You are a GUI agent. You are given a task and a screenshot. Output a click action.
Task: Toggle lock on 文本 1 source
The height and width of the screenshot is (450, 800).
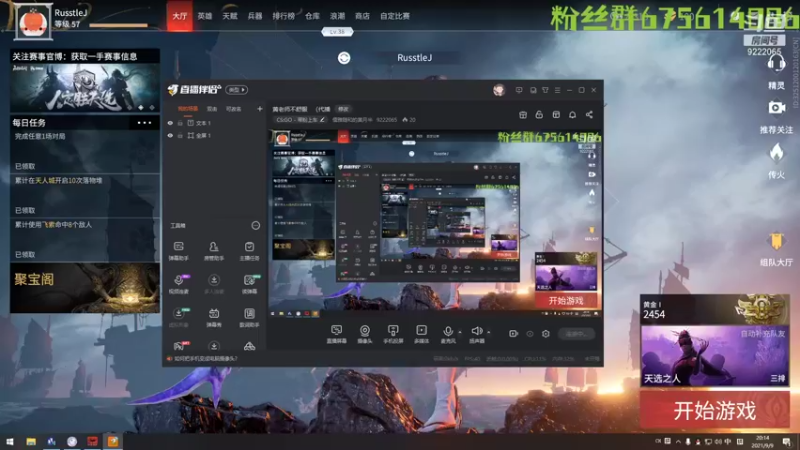180,123
